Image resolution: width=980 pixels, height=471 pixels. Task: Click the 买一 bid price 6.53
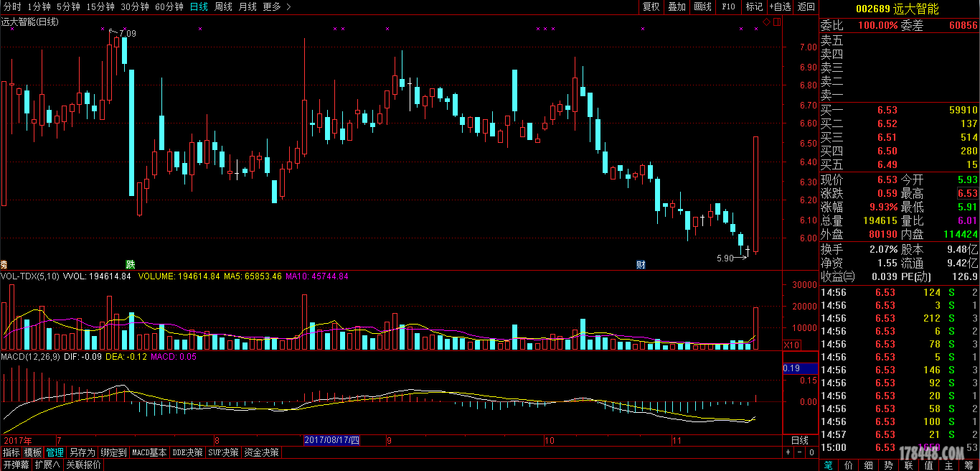coord(887,111)
